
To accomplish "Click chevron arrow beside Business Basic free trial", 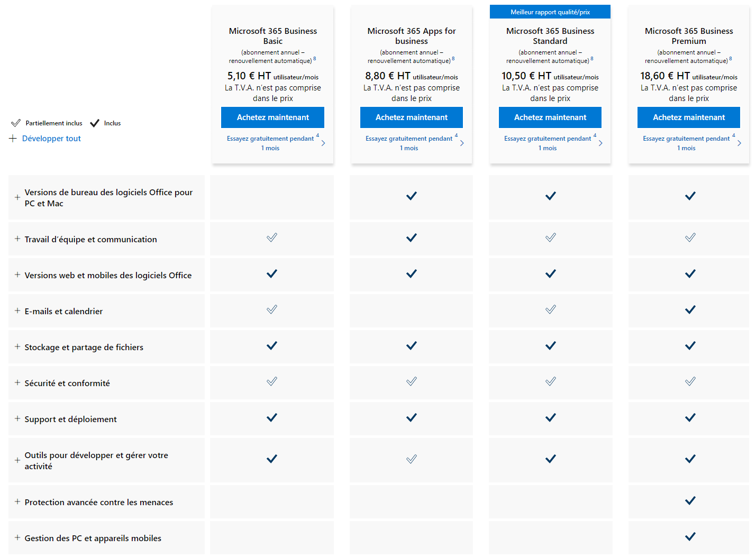I will click(323, 143).
